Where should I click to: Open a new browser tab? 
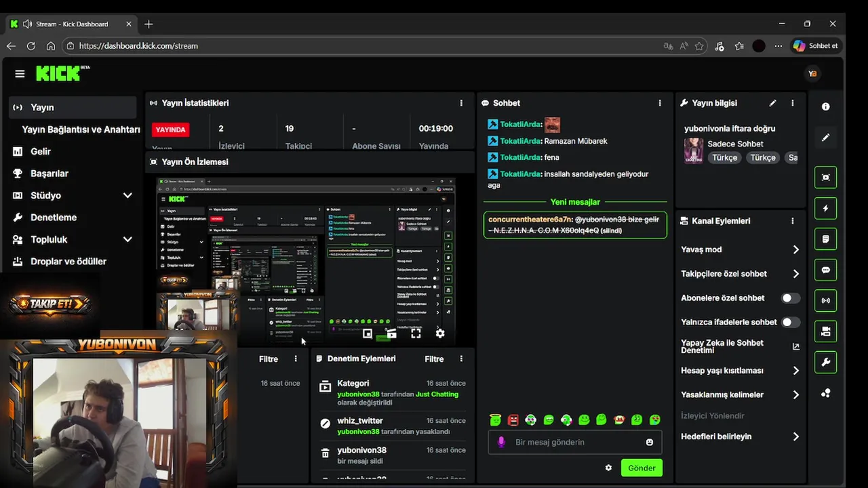point(149,24)
